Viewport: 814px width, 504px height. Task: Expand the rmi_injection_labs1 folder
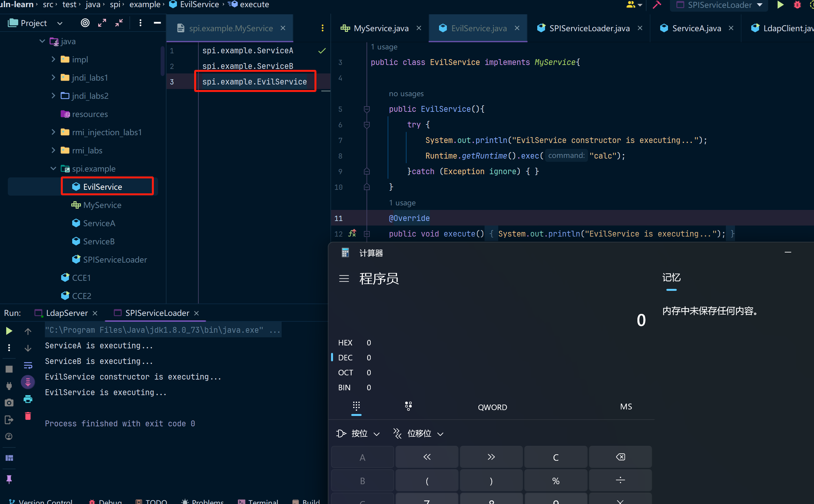point(53,132)
